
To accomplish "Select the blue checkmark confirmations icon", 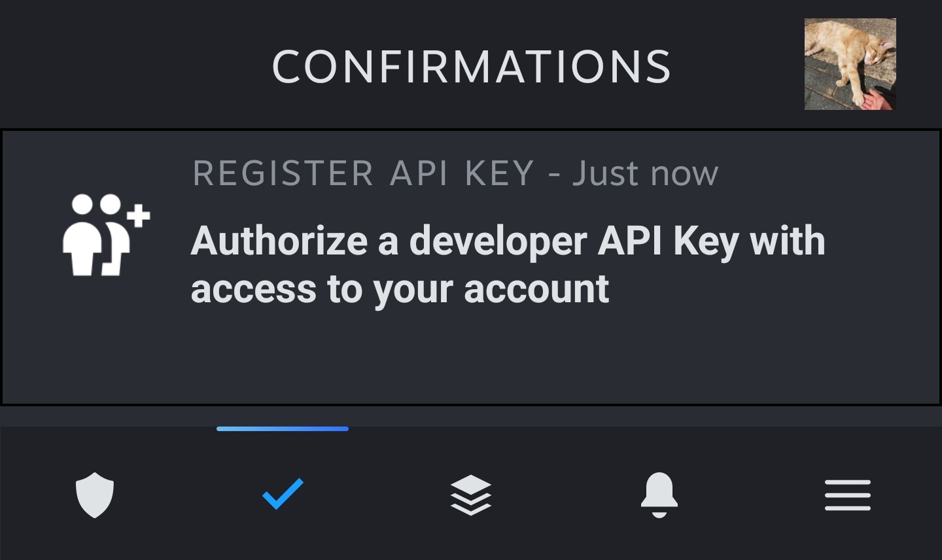I will (x=283, y=494).
